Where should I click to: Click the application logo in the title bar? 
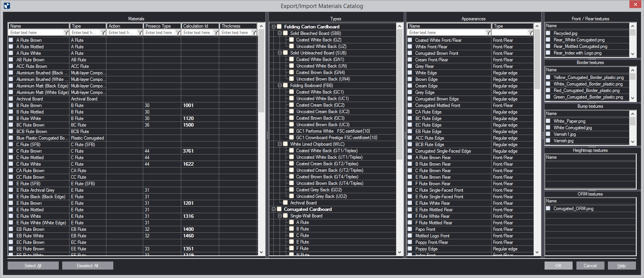(7, 6)
